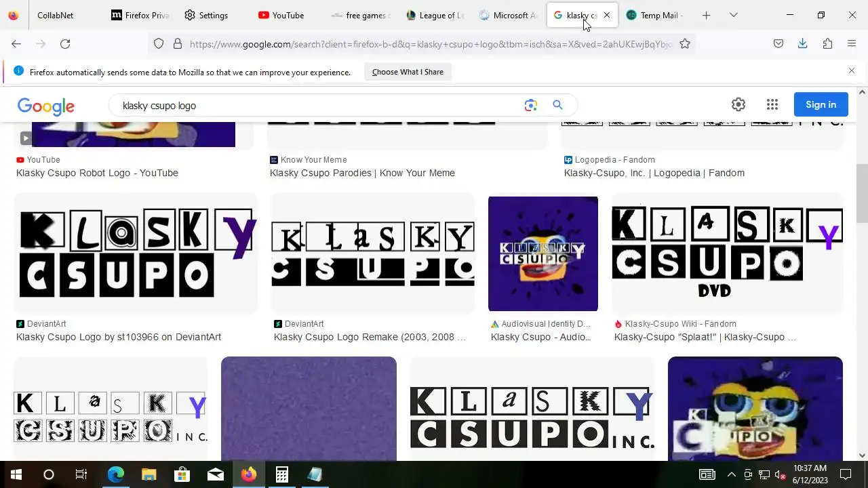This screenshot has height=488, width=868.
Task: Dismiss the Firefox data notification bar
Action: 852,70
